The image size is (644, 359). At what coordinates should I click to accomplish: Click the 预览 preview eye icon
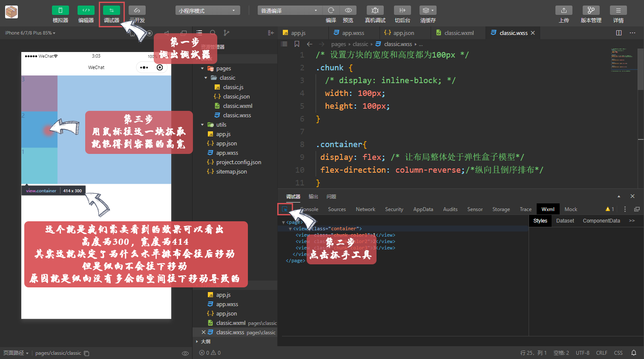(x=348, y=10)
